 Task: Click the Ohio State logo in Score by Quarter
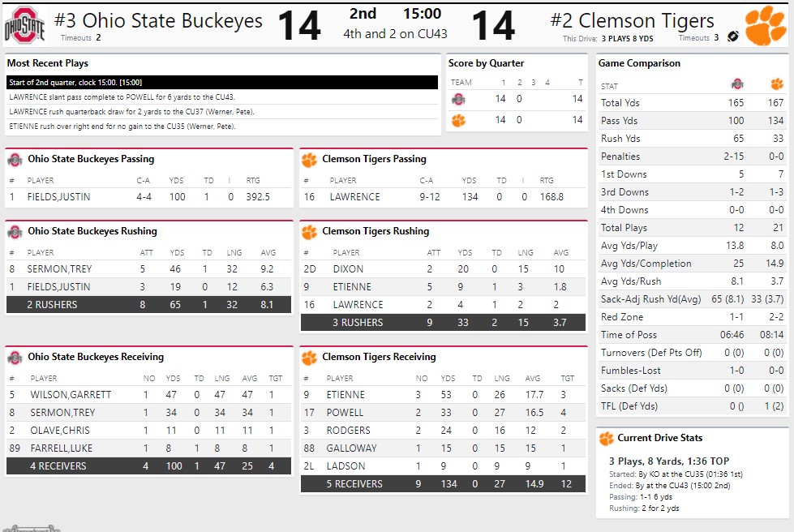pos(459,99)
